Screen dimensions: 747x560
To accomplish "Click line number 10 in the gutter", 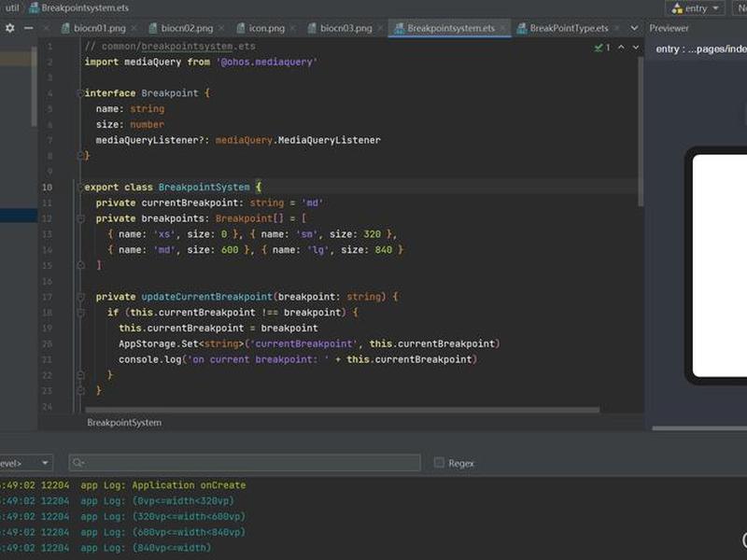I will tap(47, 188).
